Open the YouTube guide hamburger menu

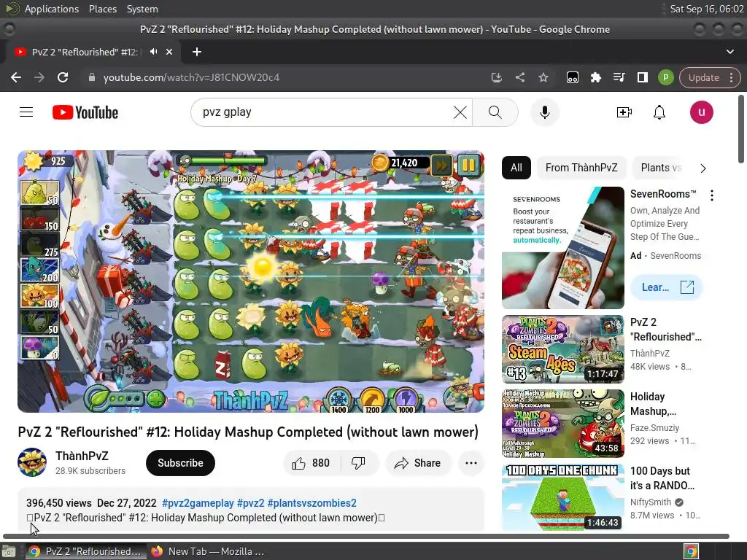(x=26, y=112)
